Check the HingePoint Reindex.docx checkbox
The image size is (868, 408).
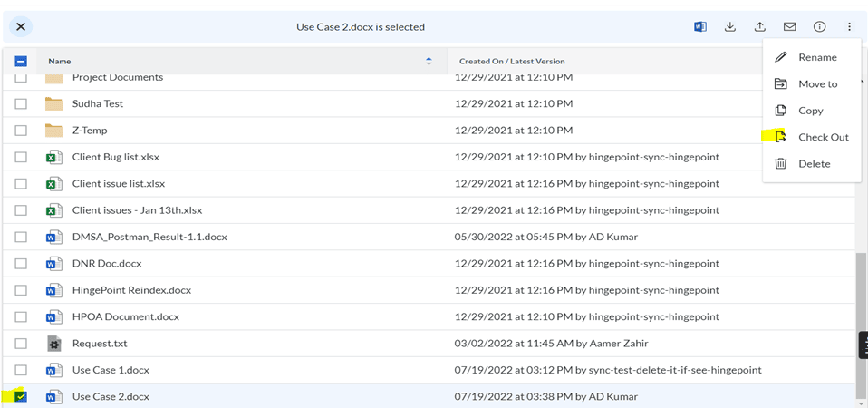pos(21,290)
